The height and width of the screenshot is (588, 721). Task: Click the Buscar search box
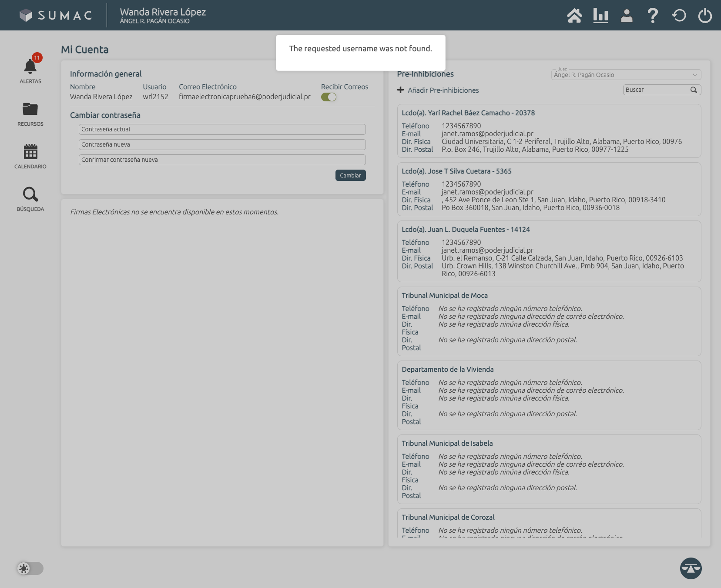pyautogui.click(x=656, y=90)
